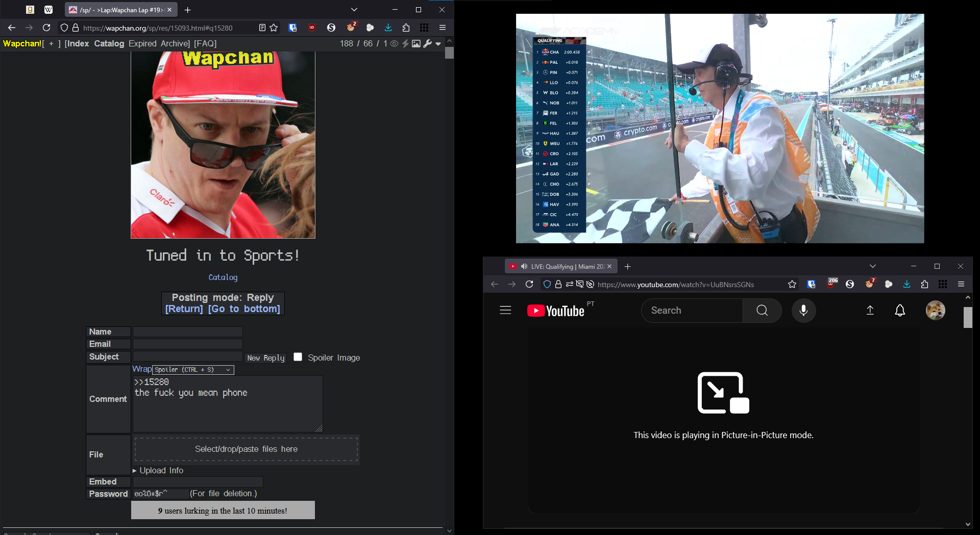This screenshot has width=980, height=535.
Task: Open uBlock Origin in YouTube window
Action: click(832, 284)
